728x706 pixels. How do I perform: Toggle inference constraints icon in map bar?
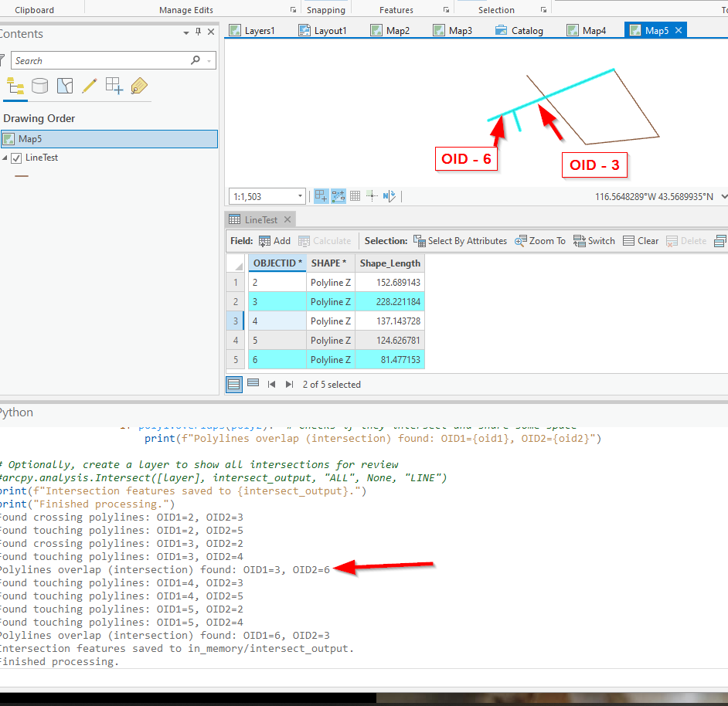click(x=338, y=196)
